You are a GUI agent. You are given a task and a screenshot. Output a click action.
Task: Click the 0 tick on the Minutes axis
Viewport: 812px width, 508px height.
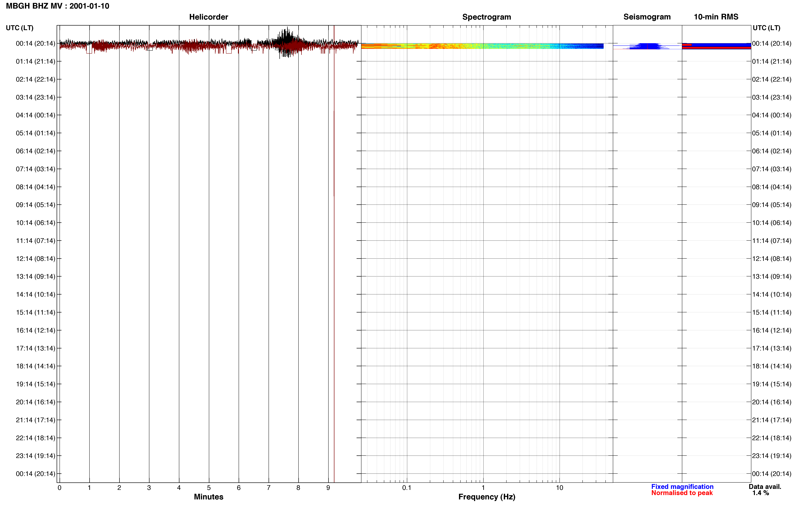[59, 488]
